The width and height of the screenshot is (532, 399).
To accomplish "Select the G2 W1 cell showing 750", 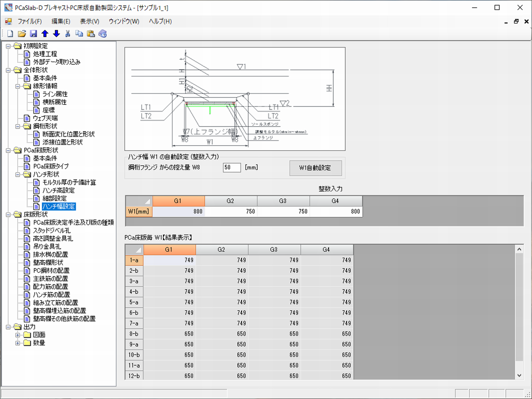I will [x=231, y=211].
